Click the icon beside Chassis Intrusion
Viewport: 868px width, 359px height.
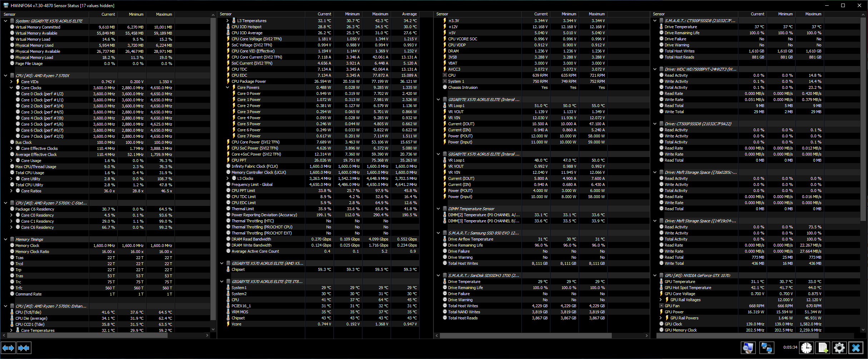pos(445,87)
